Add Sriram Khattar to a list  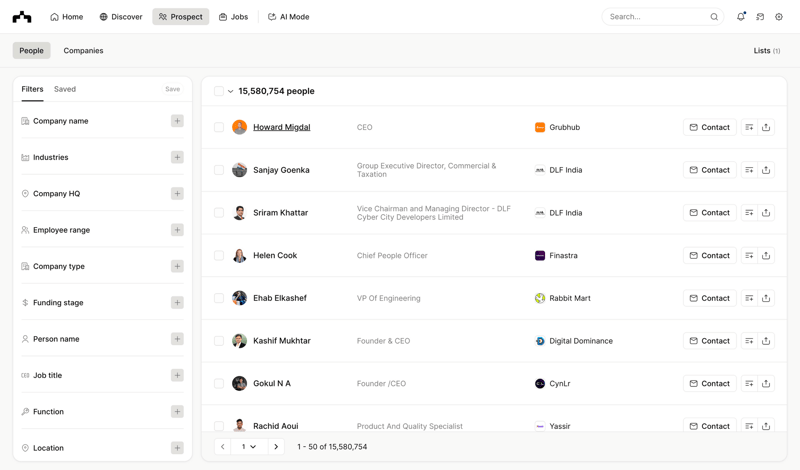(749, 213)
